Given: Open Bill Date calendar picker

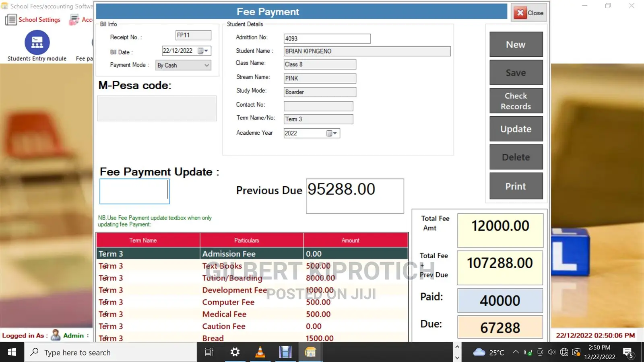Looking at the screenshot, I should click(x=203, y=51).
